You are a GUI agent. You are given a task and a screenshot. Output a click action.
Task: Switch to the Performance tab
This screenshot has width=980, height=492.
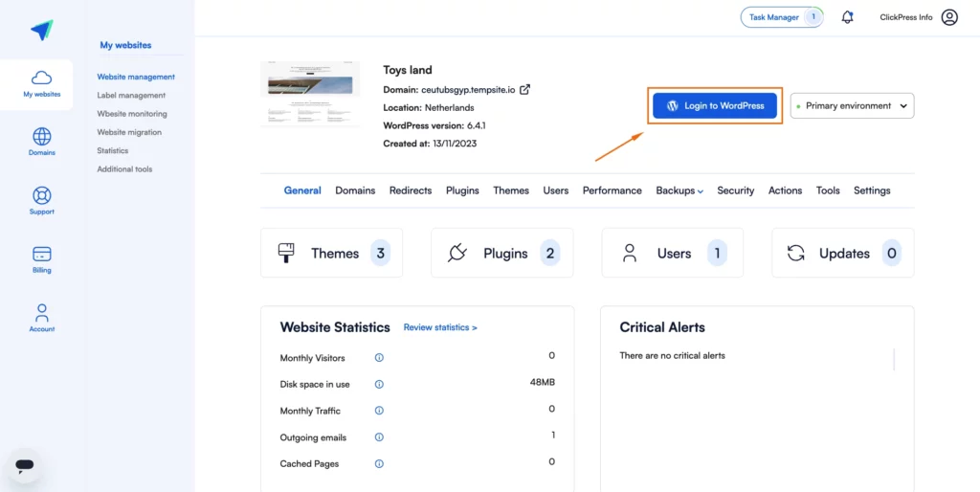point(612,190)
